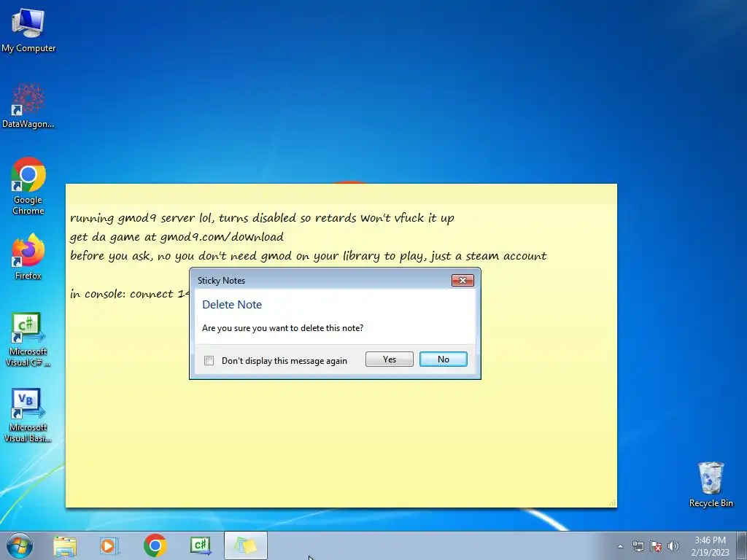
Task: Show hidden tray icons arrow
Action: click(620, 546)
